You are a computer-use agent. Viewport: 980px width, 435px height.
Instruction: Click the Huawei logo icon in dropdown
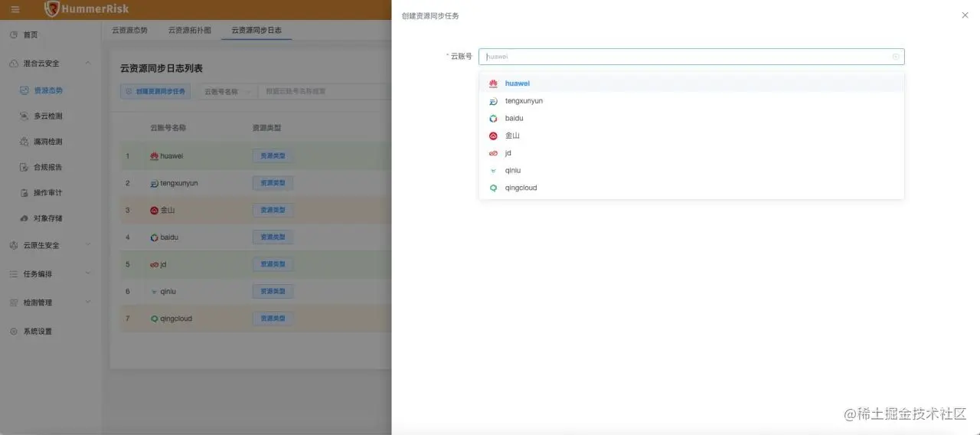point(493,83)
